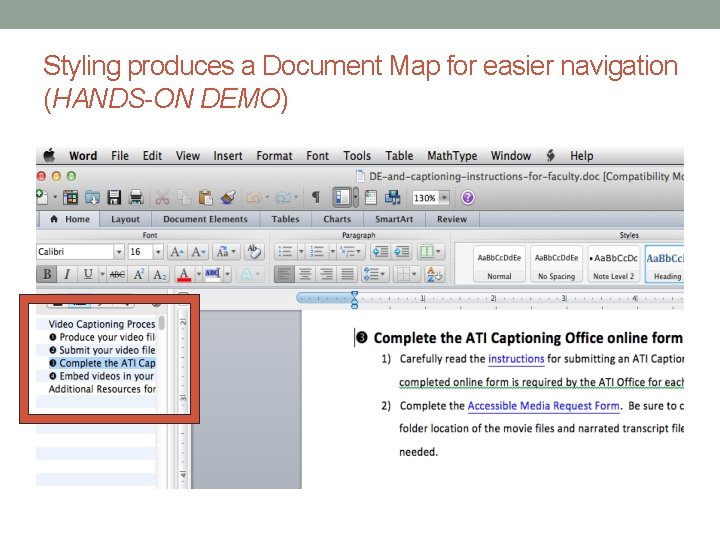This screenshot has width=720, height=540.
Task: Select 'Additional Resources for' in document map
Action: [x=102, y=389]
